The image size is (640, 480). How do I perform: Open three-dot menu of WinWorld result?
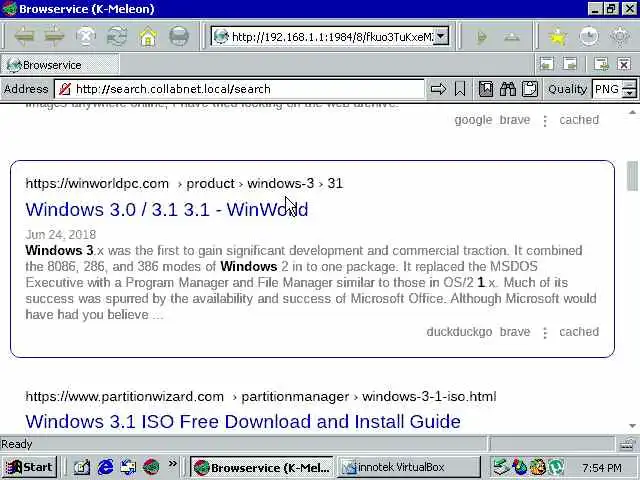[545, 333]
